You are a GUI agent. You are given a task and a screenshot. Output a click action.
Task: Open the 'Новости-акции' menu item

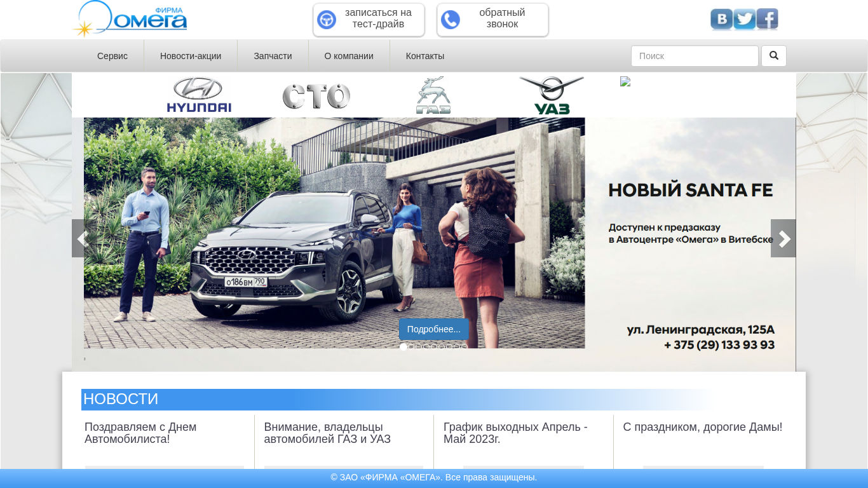(x=191, y=56)
